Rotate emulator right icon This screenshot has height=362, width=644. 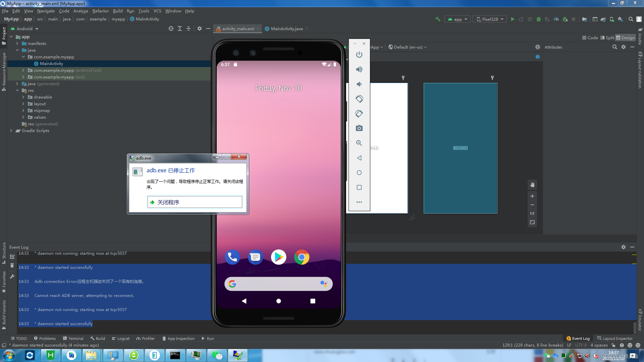coord(359,114)
